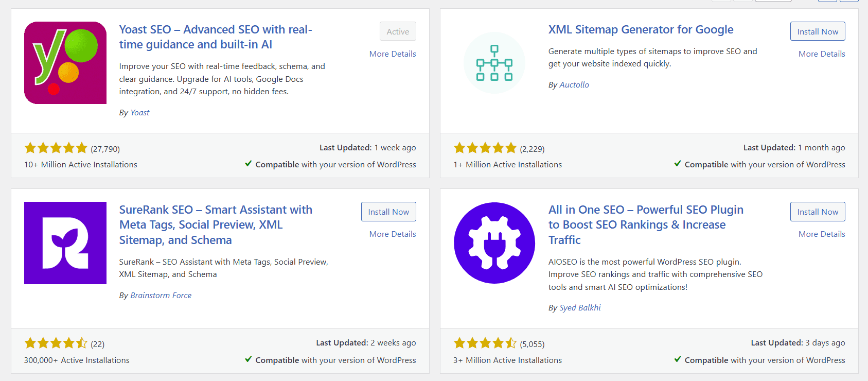Click the Yoast SEO description paragraph

[222, 79]
